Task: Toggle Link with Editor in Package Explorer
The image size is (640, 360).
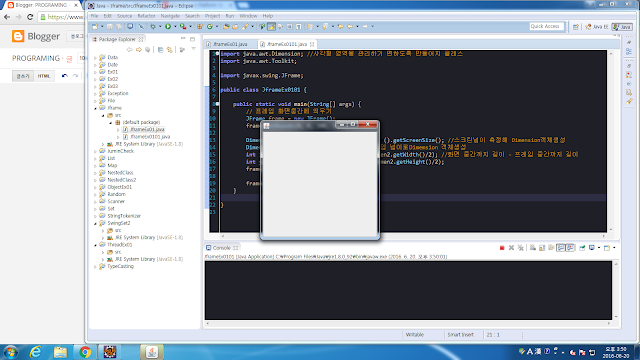Action: [x=169, y=50]
